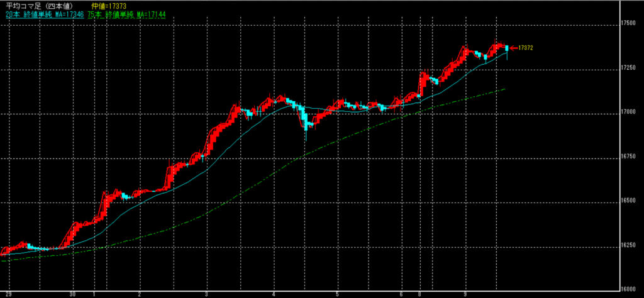Click the 17250 price axis label
644x298 pixels.
[630, 67]
